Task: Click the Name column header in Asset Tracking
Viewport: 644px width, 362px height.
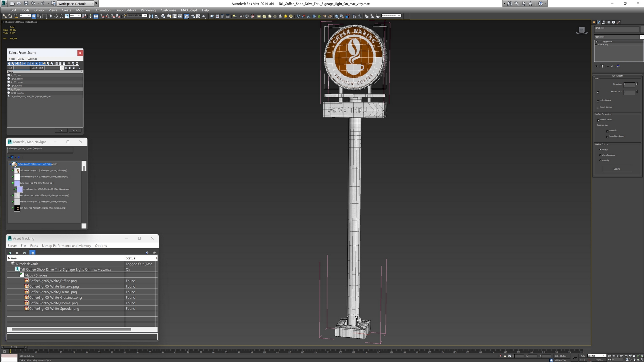Action: 66,258
